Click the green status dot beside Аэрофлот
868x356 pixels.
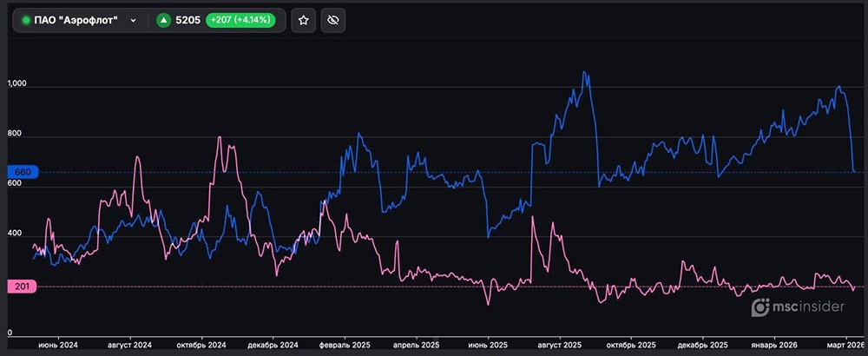tap(25, 20)
